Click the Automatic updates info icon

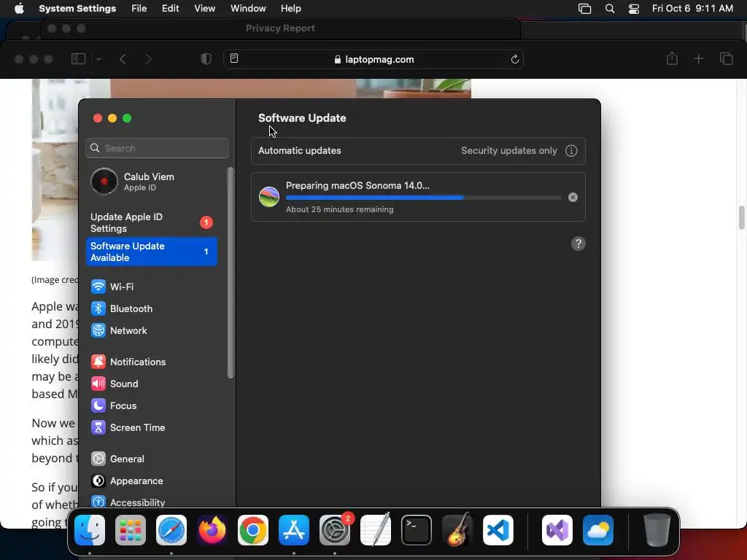(571, 151)
